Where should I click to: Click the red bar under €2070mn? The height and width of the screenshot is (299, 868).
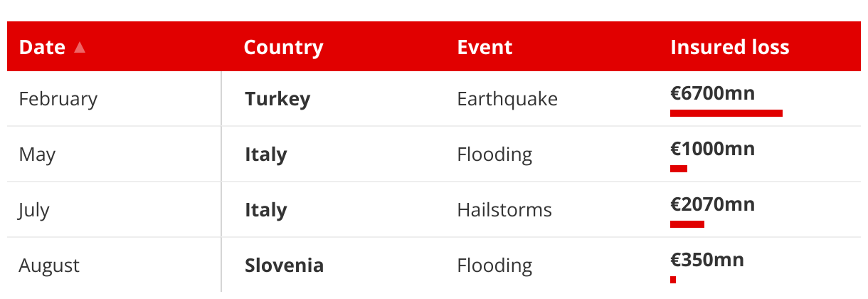coord(687,224)
